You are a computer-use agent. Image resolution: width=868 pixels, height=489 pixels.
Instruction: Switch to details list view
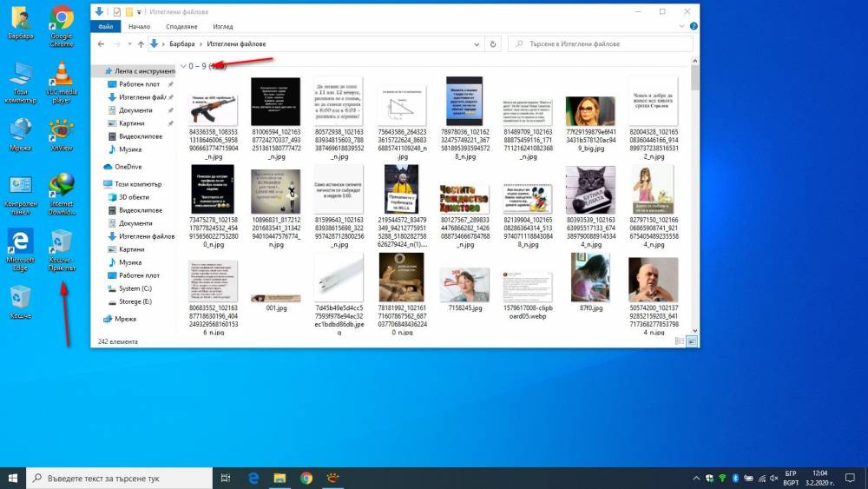pyautogui.click(x=680, y=341)
